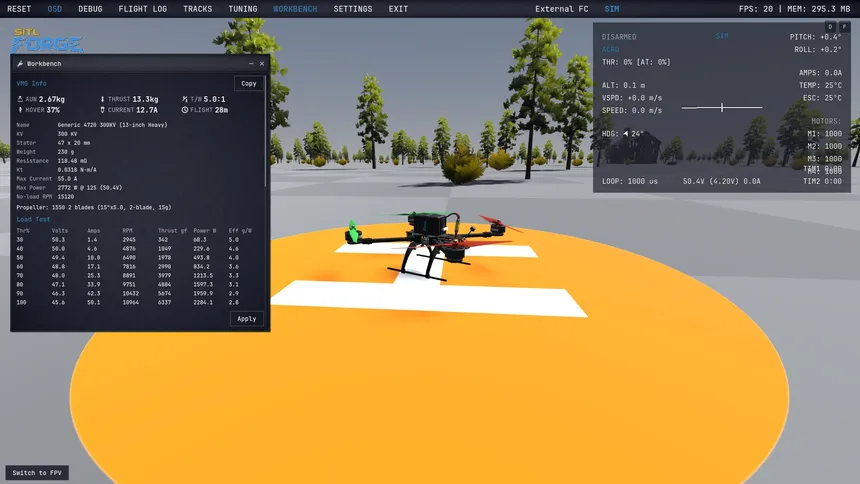This screenshot has height=484, width=860.
Task: Open the TUNING menu
Action: tap(242, 9)
